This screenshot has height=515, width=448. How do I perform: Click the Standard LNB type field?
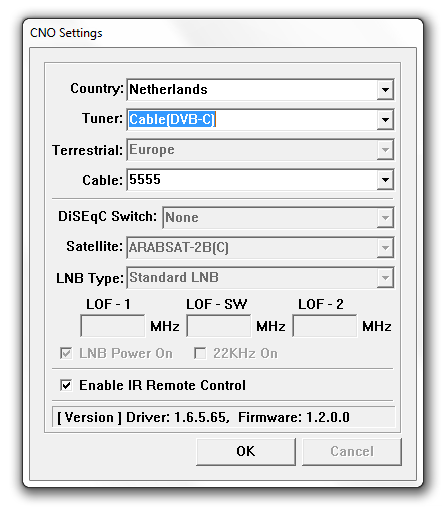click(x=252, y=278)
